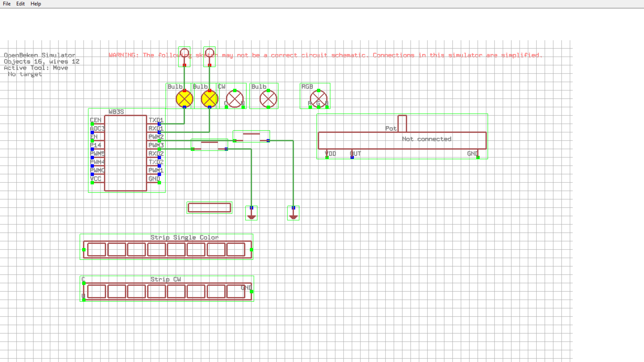644x362 pixels.
Task: Open the File menu
Action: pyautogui.click(x=6, y=4)
